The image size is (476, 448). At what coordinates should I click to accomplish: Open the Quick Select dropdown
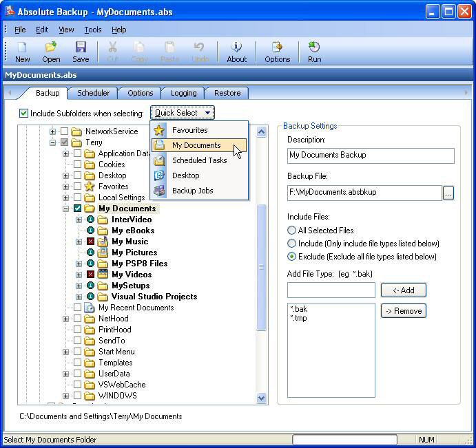183,113
